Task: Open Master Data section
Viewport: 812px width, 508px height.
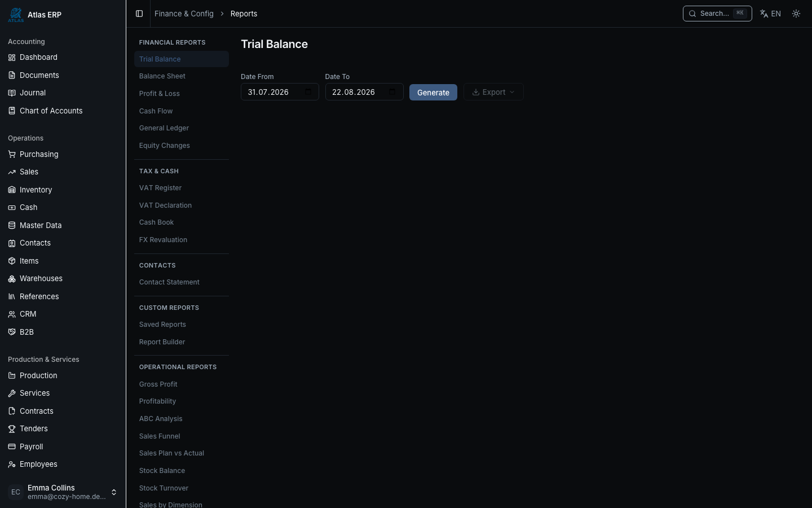Action: tap(63, 225)
